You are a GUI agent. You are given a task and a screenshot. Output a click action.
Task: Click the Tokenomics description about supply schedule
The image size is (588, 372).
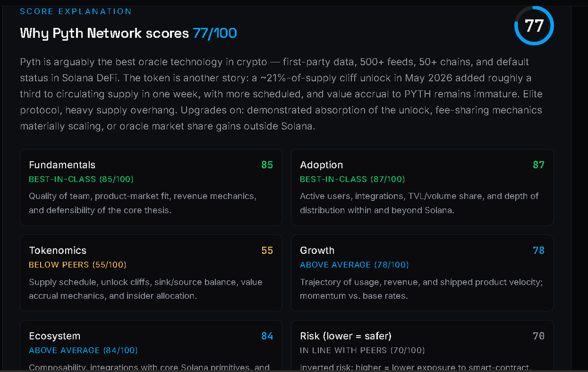[146, 289]
